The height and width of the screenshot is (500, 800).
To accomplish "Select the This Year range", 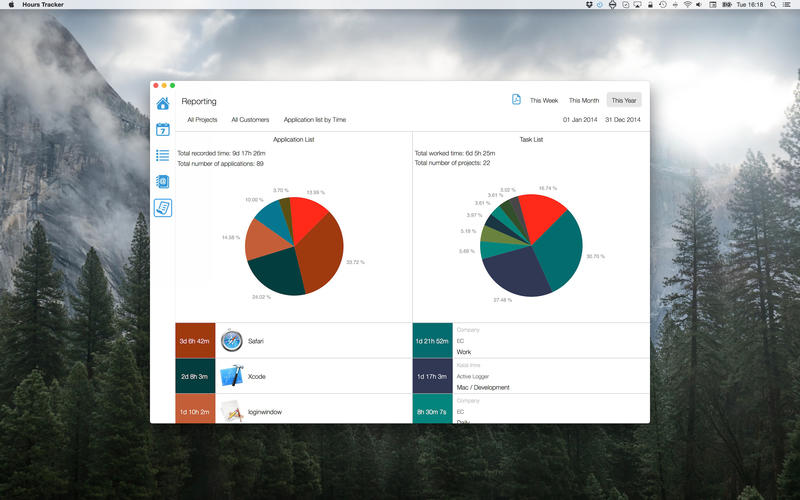I will pos(623,100).
